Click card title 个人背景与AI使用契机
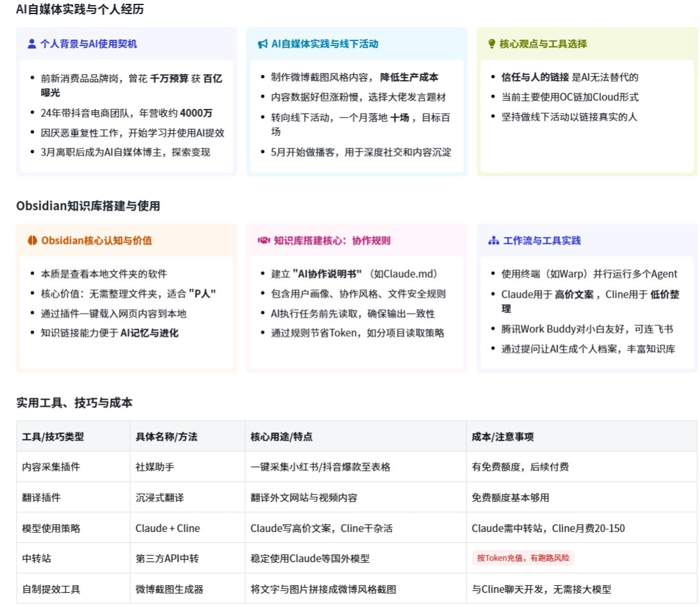The image size is (700, 607). coord(88,44)
